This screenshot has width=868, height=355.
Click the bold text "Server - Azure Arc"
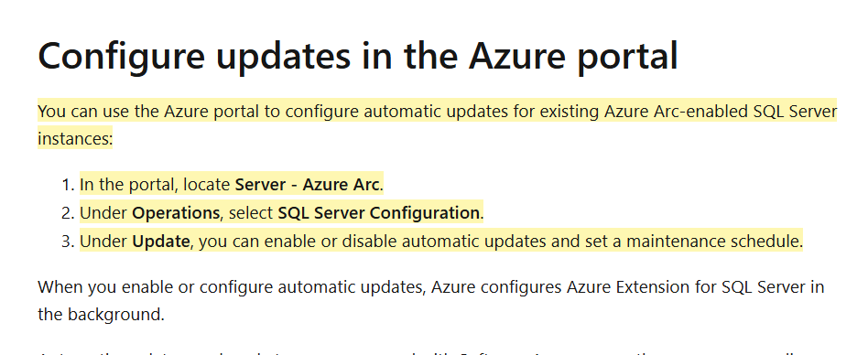click(308, 185)
